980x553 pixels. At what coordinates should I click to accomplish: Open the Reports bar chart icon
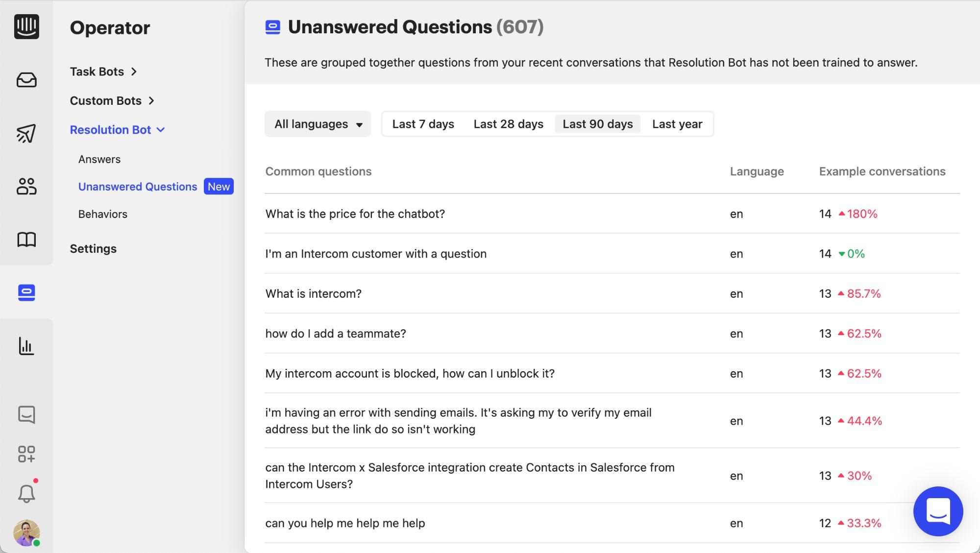(x=26, y=346)
